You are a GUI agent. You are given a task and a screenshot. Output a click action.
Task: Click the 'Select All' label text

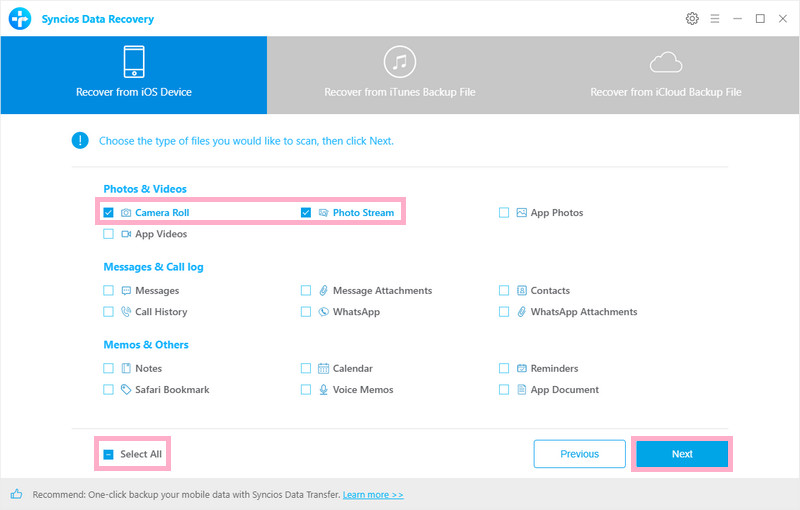(141, 454)
